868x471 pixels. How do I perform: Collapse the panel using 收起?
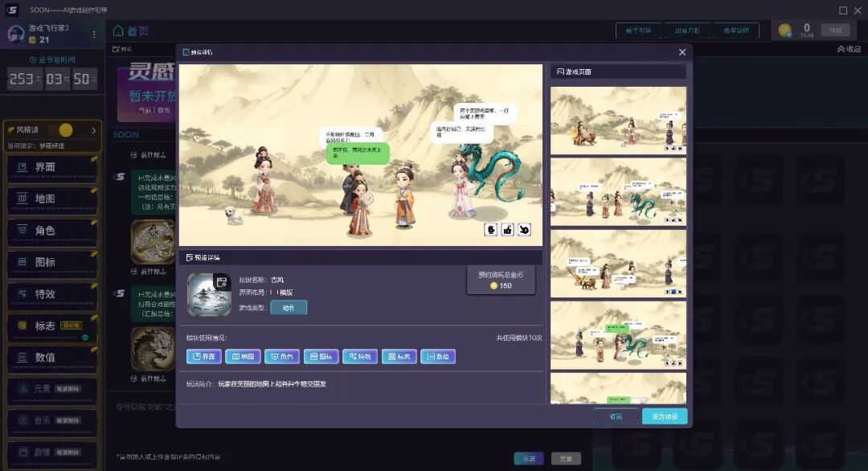click(848, 49)
